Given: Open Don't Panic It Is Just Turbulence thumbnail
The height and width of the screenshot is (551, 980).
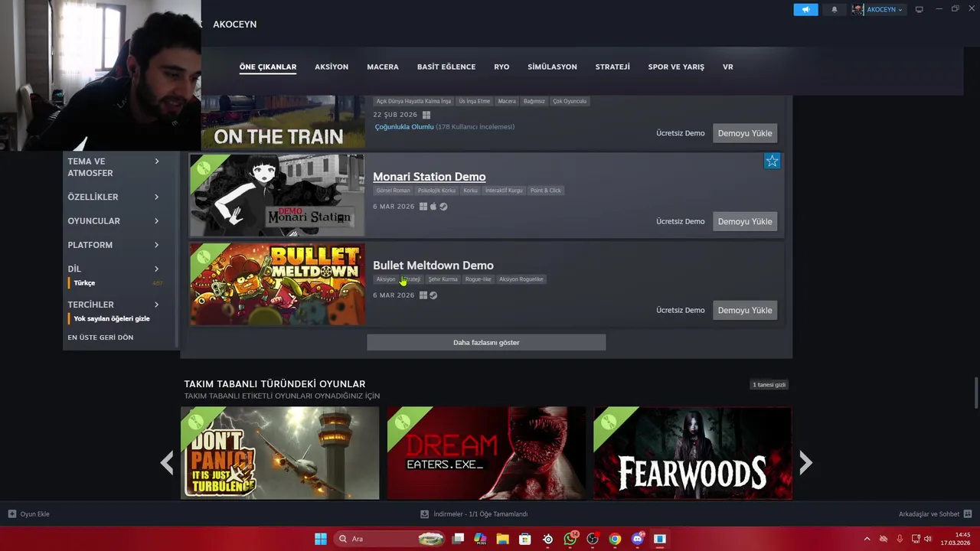Looking at the screenshot, I should tap(279, 453).
